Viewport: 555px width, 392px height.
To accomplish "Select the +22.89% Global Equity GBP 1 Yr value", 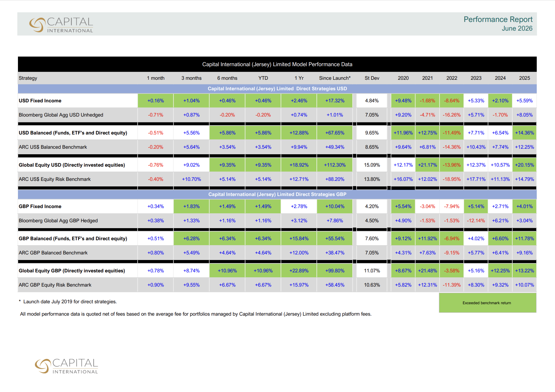I will coord(299,271).
